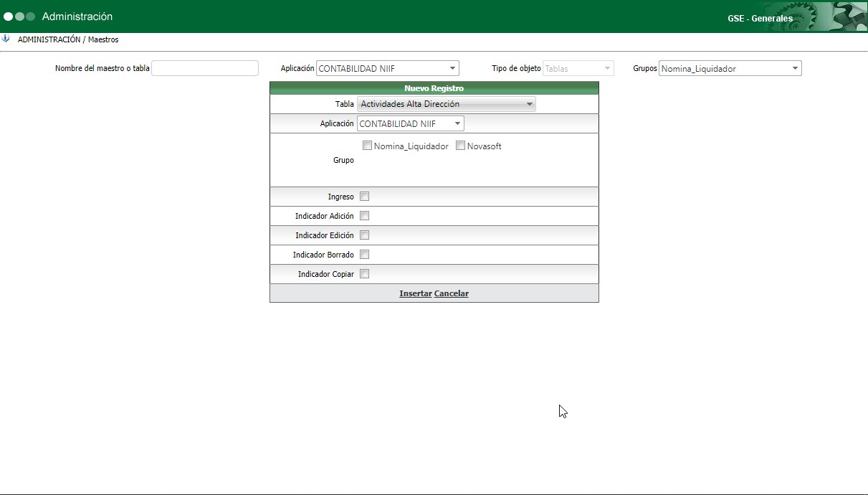Click the Grupo row label

click(343, 161)
